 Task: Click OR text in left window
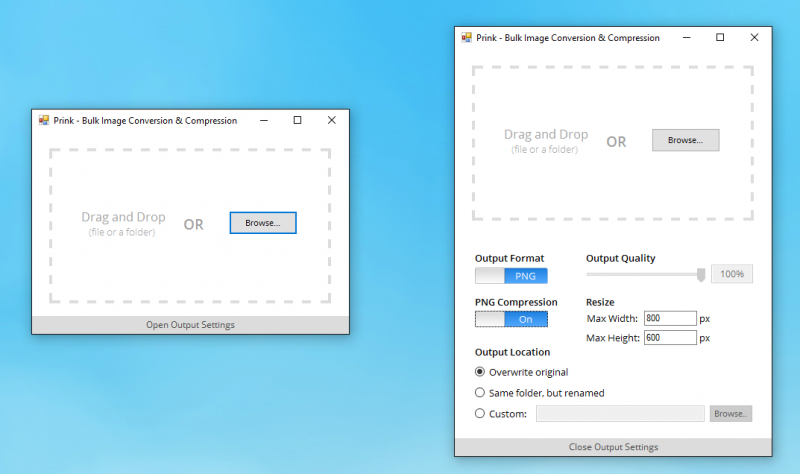tap(193, 224)
